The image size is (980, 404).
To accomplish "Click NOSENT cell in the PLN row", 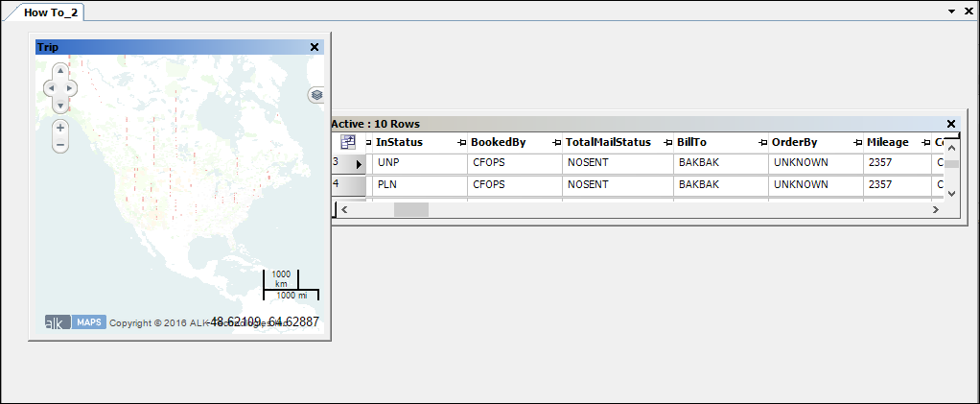I will point(618,185).
